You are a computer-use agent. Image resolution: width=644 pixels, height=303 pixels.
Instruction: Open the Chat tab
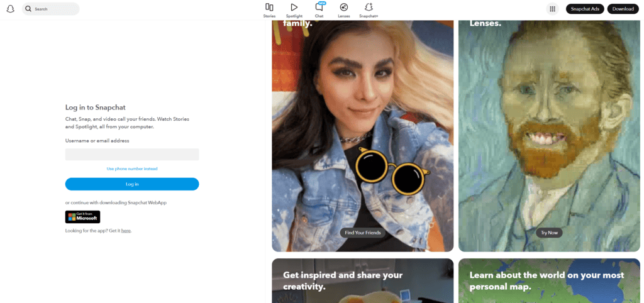[319, 10]
